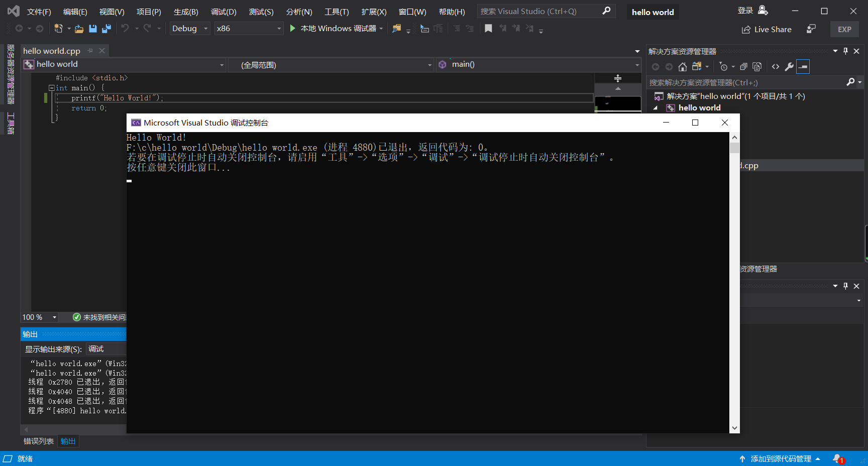868x466 pixels.
Task: Click the EXP button
Action: 844,30
